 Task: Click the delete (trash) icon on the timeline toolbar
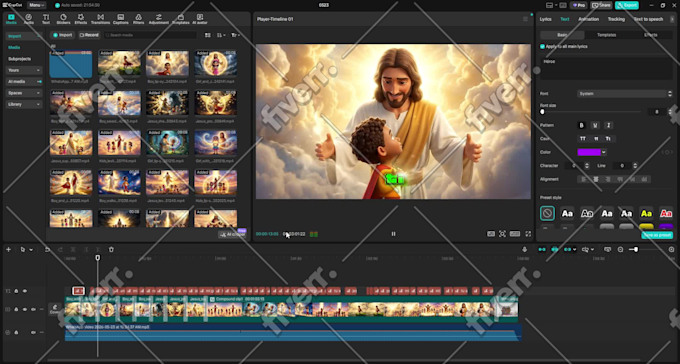pyautogui.click(x=111, y=249)
